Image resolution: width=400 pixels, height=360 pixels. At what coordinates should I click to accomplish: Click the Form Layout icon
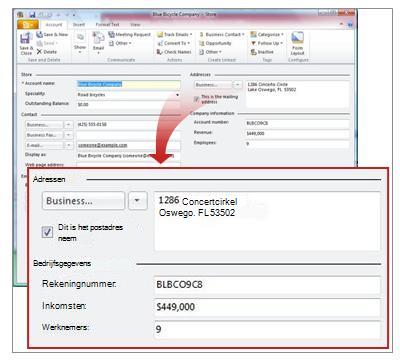[x=297, y=44]
